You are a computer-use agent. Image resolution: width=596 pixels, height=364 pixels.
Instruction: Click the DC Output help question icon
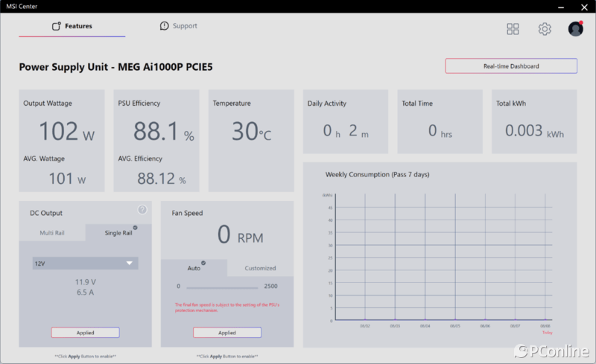(142, 210)
